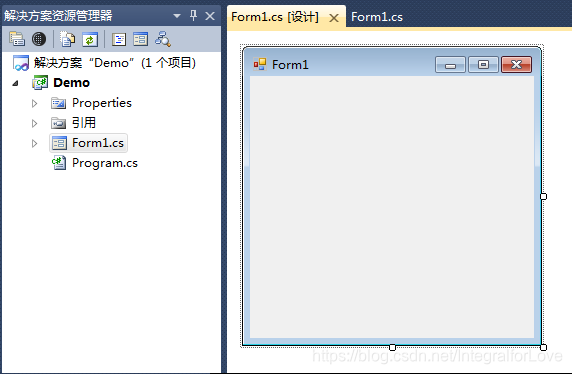The width and height of the screenshot is (572, 374).
Task: Click the View Code toolbar icon
Action: coord(119,39)
